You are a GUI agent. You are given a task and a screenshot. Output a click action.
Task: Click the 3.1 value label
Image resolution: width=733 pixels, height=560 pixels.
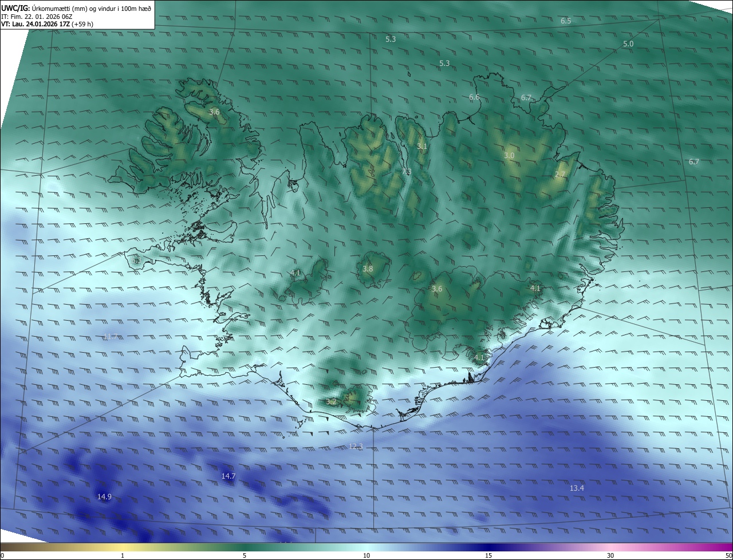422,147
